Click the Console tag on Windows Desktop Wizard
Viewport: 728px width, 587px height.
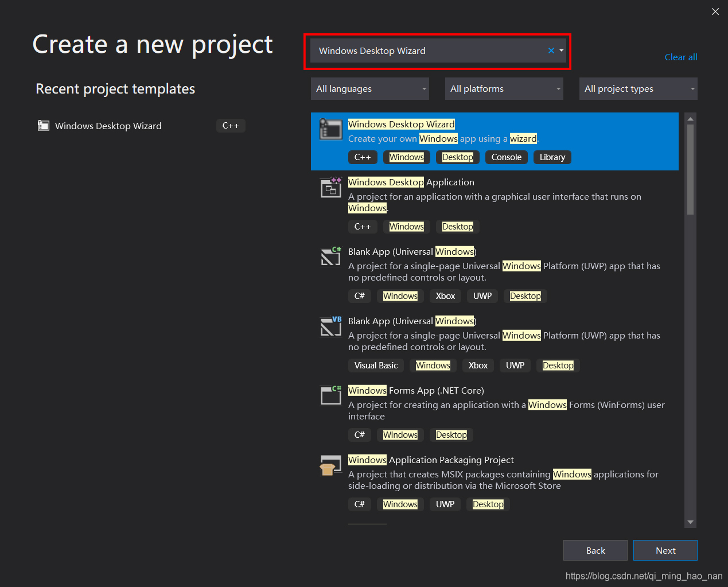[x=507, y=157]
